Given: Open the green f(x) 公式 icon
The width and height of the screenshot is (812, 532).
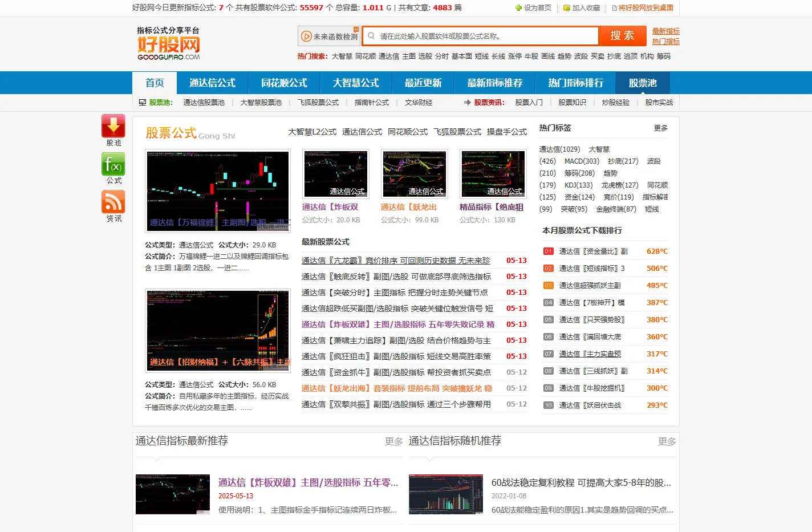Looking at the screenshot, I should (x=113, y=164).
